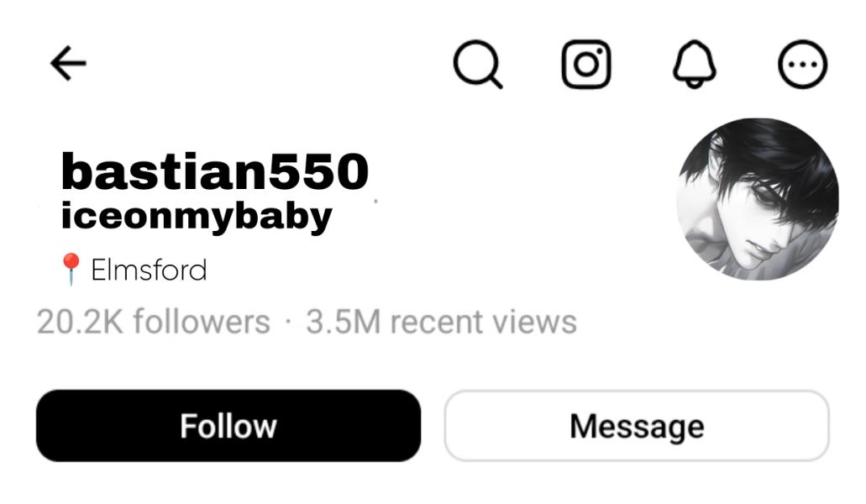The height and width of the screenshot is (504, 866).
Task: Open the 20.2K followers list
Action: click(154, 322)
